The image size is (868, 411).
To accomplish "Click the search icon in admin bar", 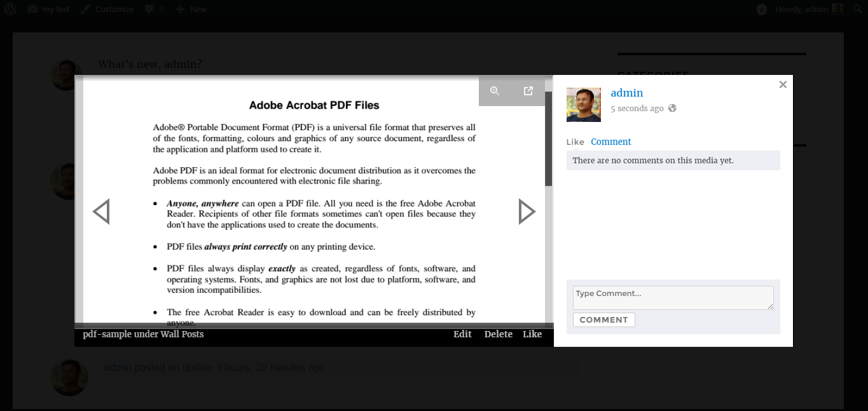I will pos(857,9).
